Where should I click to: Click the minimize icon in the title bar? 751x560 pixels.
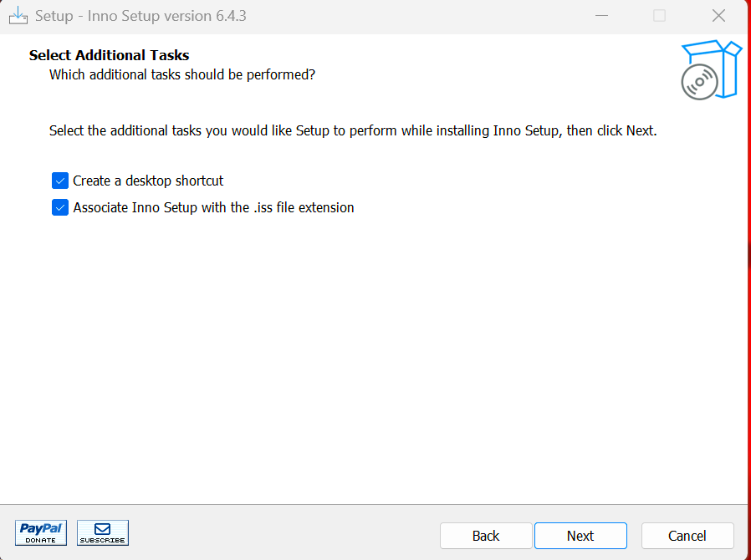point(601,15)
